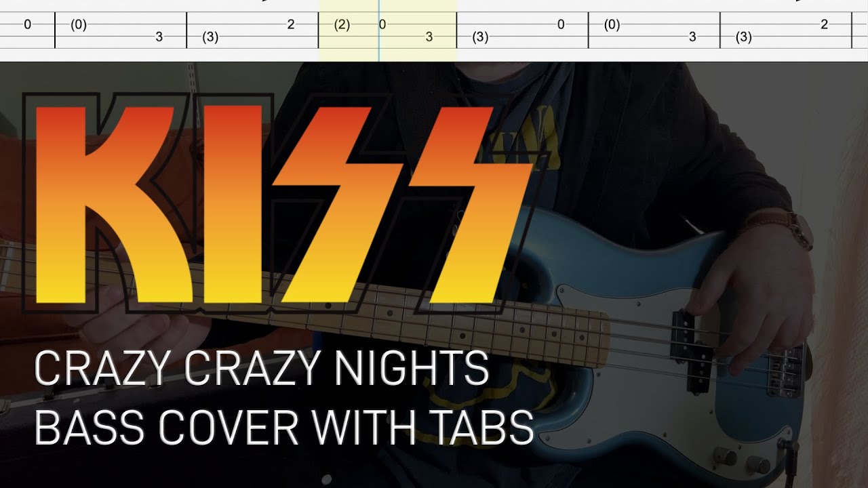868x488 pixels.
Task: Click the blue playback cursor line in tab
Action: (378, 30)
